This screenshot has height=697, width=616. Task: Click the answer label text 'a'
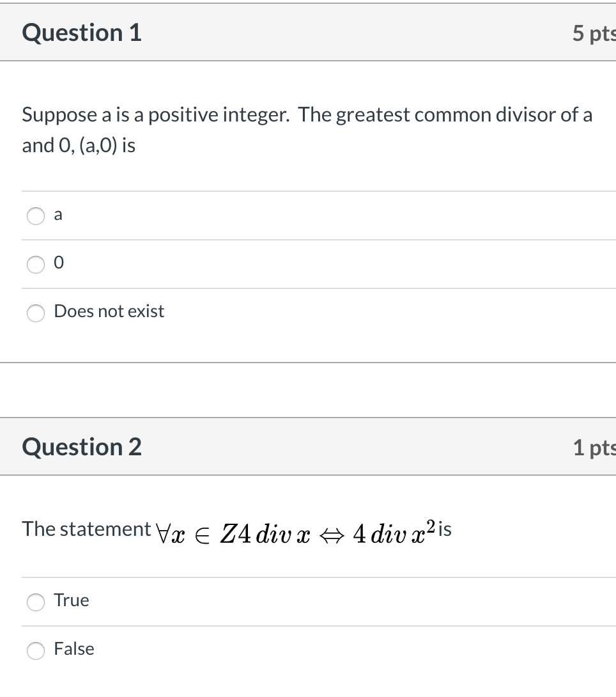point(58,215)
